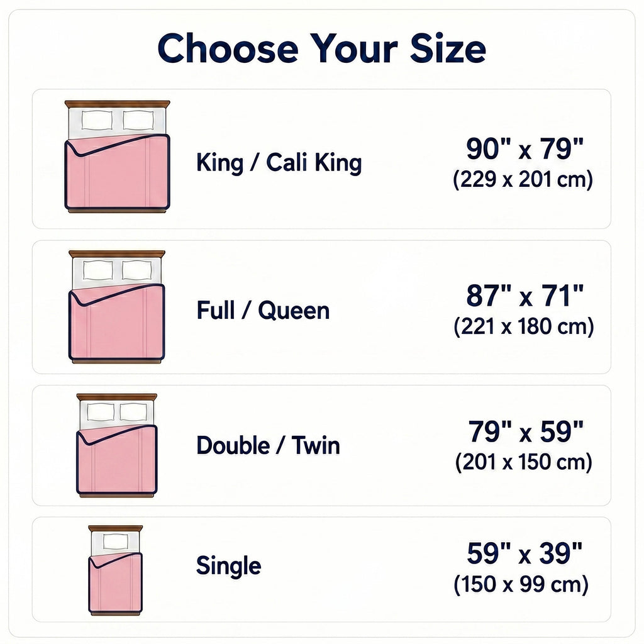Choose the Double / Twin label
This screenshot has width=644, height=644.
pyautogui.click(x=268, y=445)
